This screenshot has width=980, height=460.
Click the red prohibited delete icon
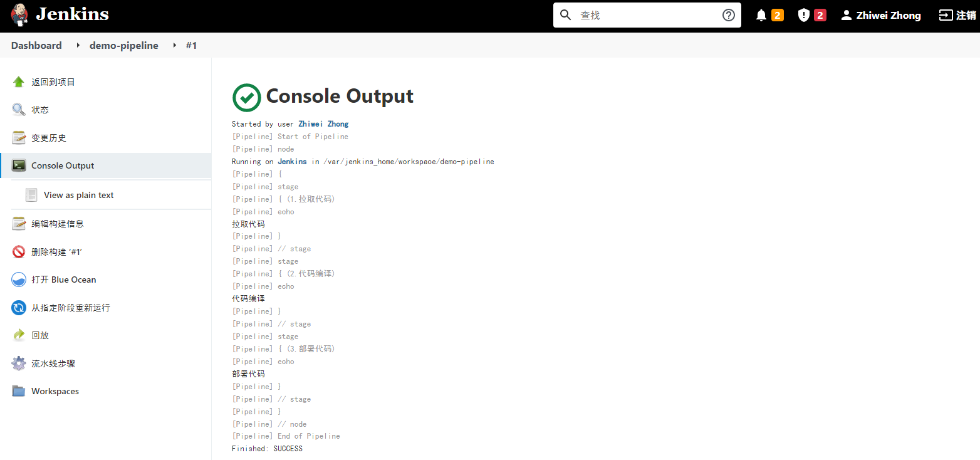[x=19, y=252]
